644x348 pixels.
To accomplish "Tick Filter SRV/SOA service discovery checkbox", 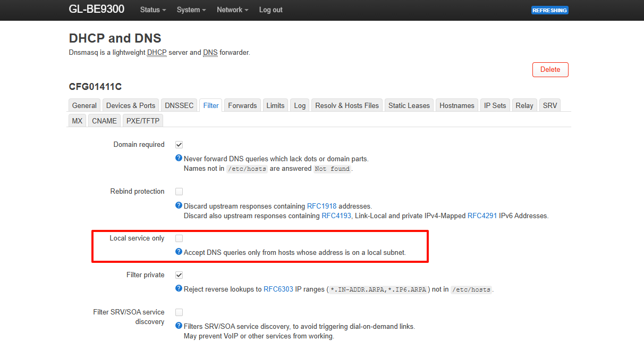I will click(x=179, y=312).
